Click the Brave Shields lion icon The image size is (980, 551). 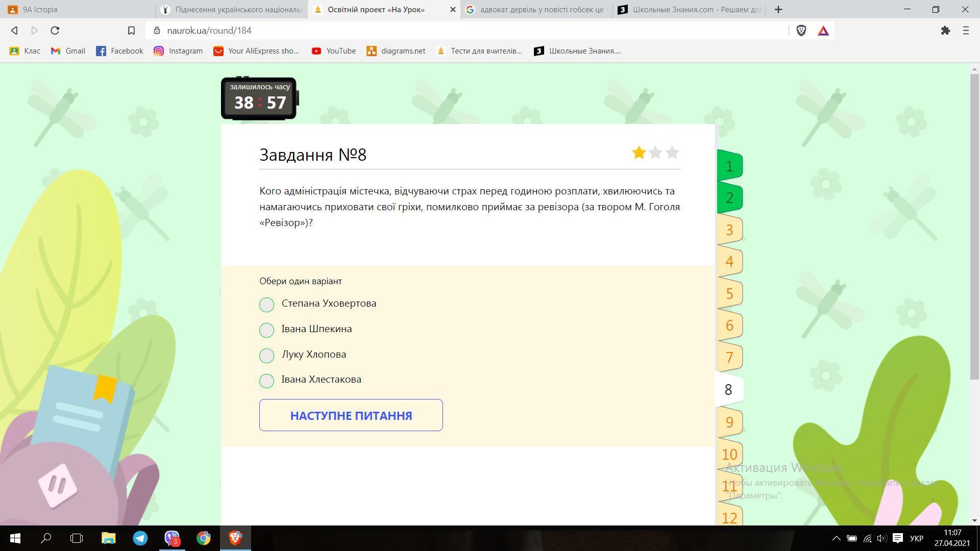click(801, 31)
